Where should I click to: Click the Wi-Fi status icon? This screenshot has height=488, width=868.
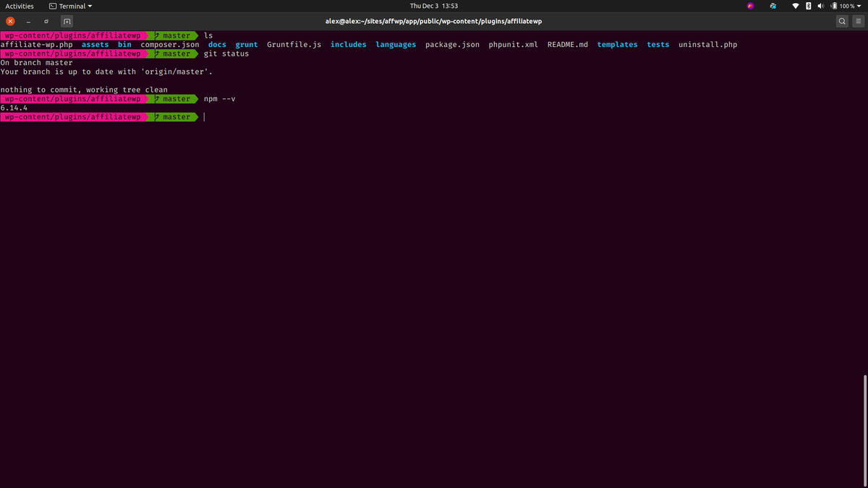click(x=796, y=6)
